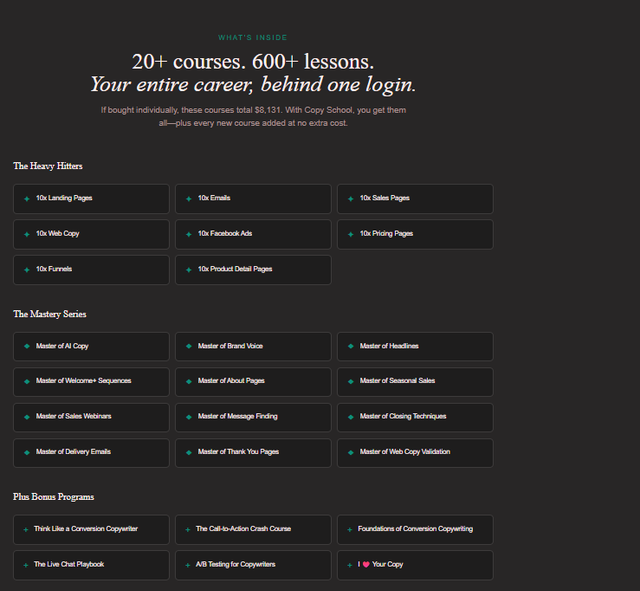Click the plus icon beside 10x Web Copy
Image resolution: width=640 pixels, height=591 pixels.
tap(27, 234)
